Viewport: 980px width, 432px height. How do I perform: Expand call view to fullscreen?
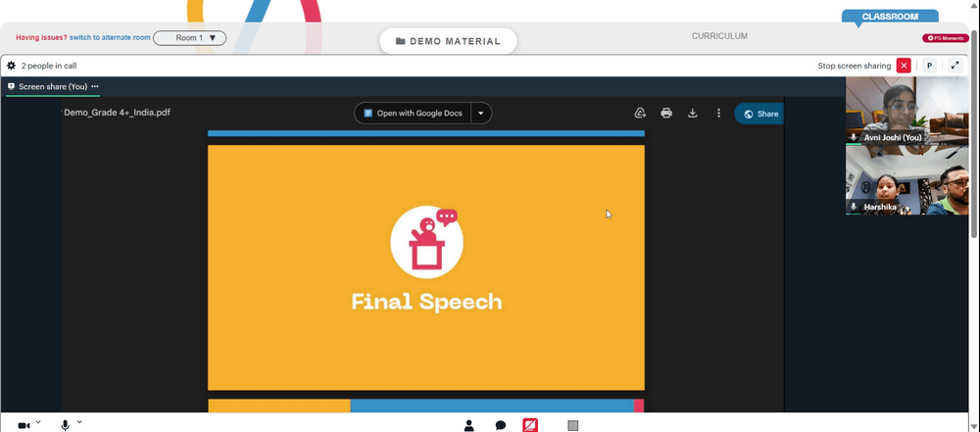tap(955, 66)
